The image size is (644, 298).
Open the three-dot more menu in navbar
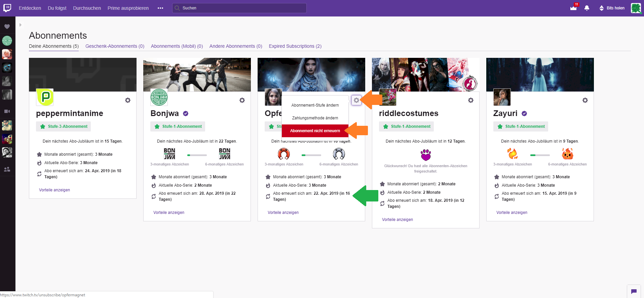click(160, 8)
